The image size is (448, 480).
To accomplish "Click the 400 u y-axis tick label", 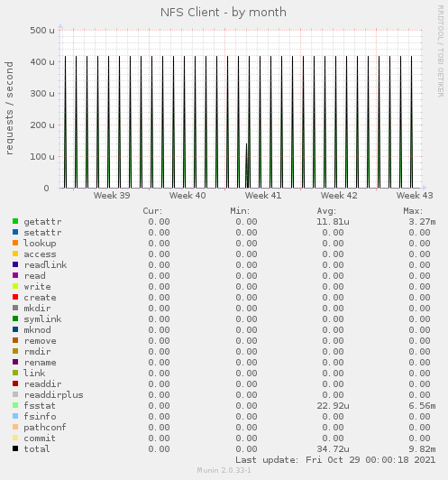I will tap(42, 62).
